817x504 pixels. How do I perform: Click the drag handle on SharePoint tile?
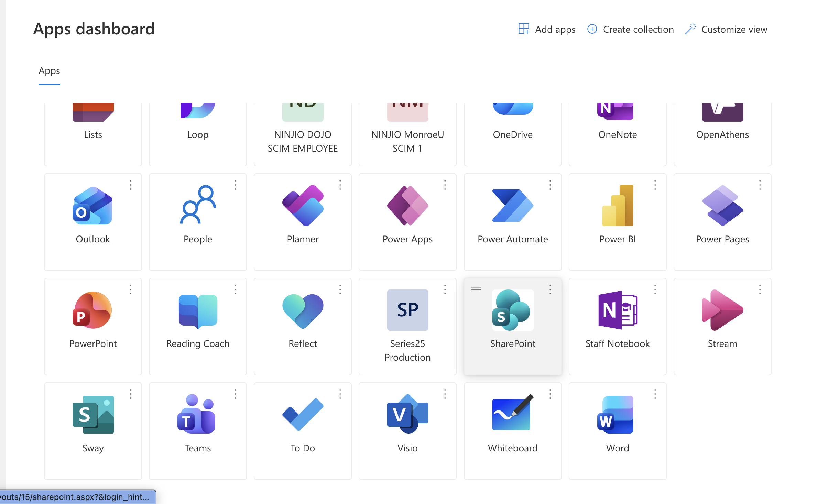[476, 289]
